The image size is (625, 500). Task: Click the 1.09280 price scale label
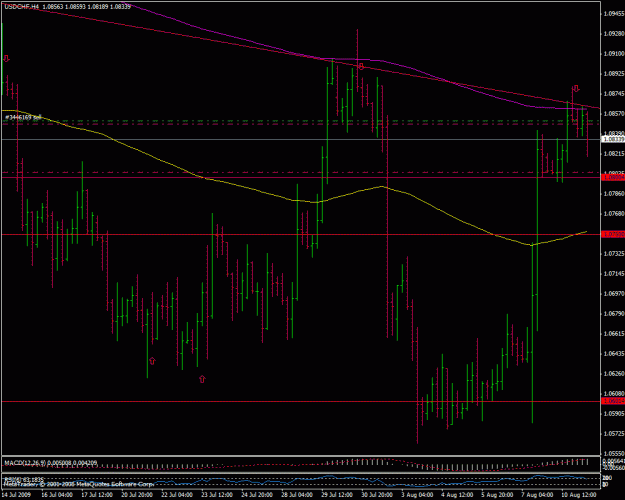pos(614,33)
